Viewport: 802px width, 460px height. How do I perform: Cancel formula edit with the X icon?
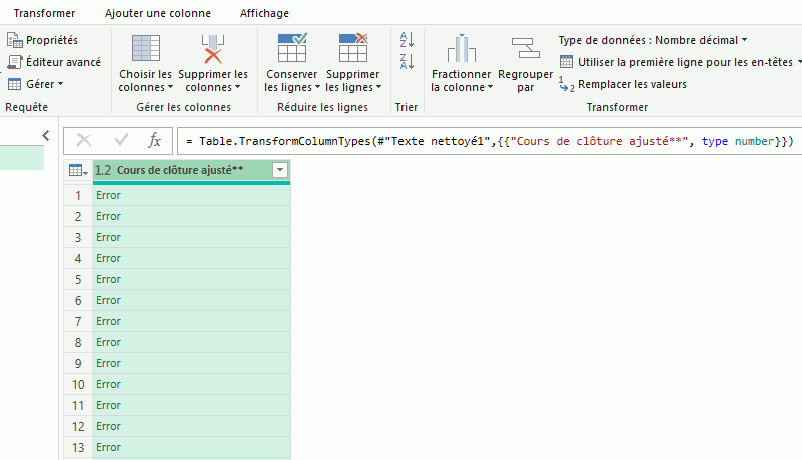point(84,141)
